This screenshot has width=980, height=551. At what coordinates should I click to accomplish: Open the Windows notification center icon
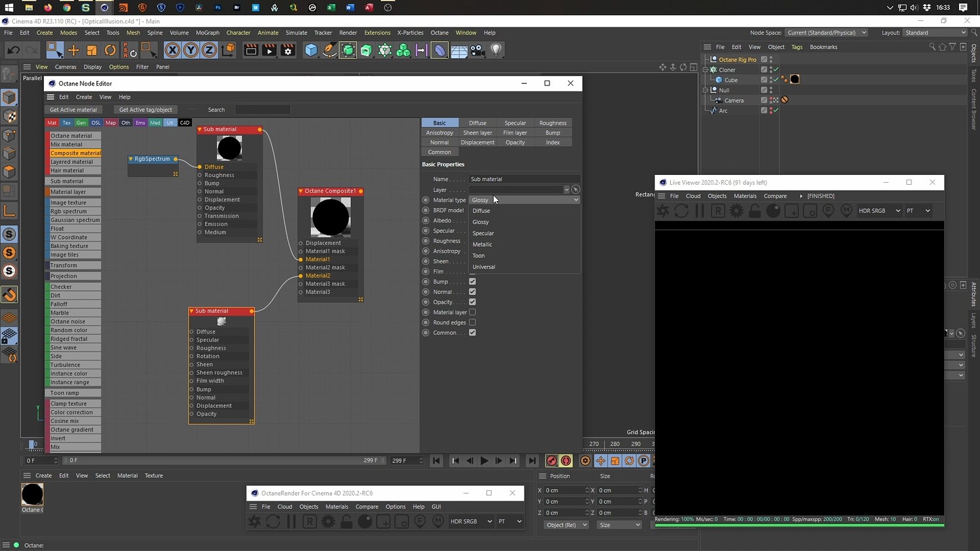point(963,7)
